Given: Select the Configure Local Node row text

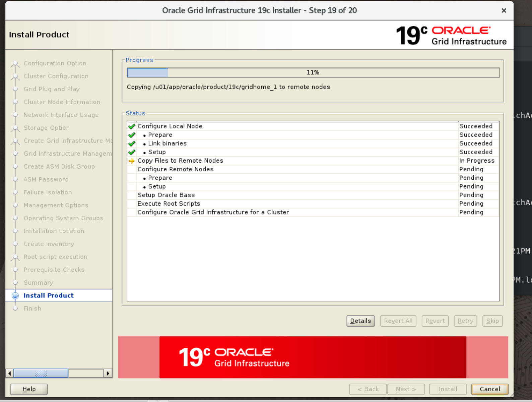Looking at the screenshot, I should click(x=170, y=126).
